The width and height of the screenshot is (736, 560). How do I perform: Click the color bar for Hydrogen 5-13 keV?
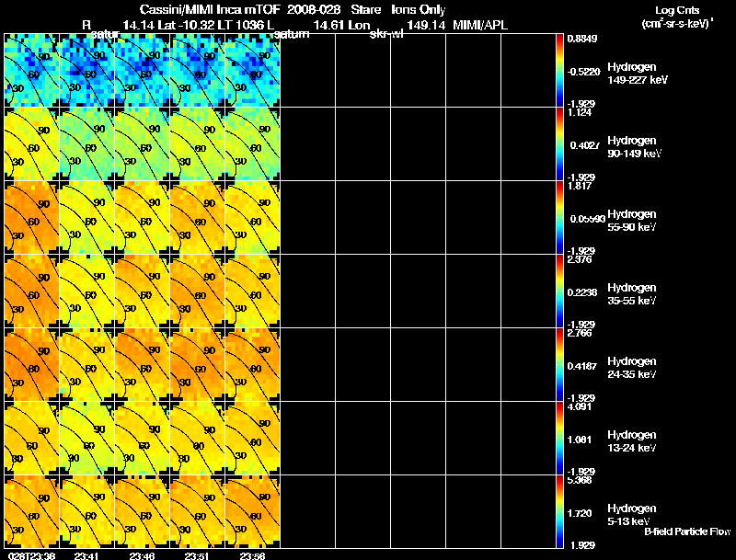(559, 511)
